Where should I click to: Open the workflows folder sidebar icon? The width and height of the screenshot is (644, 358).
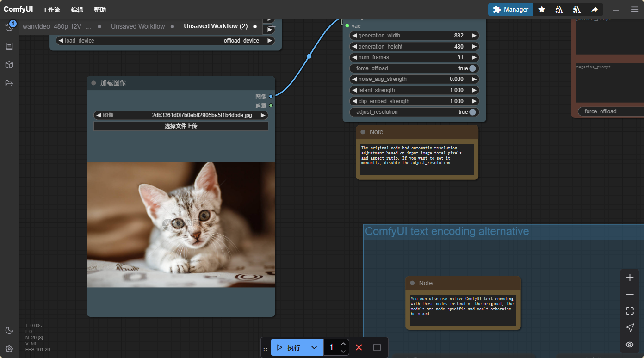click(9, 84)
